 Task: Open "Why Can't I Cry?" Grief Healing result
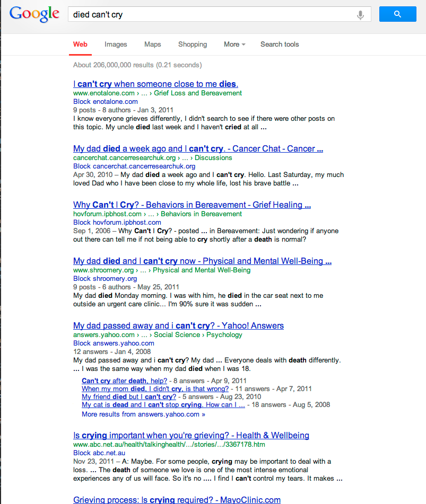pyautogui.click(x=192, y=205)
